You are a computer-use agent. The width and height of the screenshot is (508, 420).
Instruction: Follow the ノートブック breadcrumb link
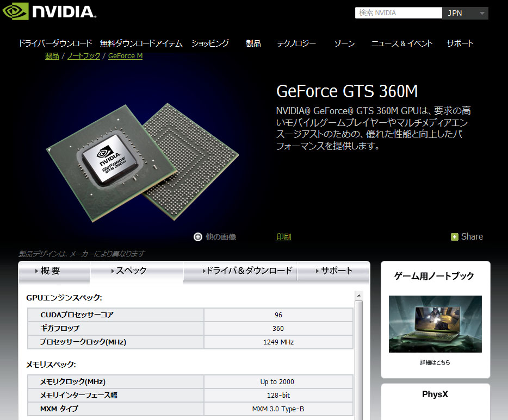(84, 55)
